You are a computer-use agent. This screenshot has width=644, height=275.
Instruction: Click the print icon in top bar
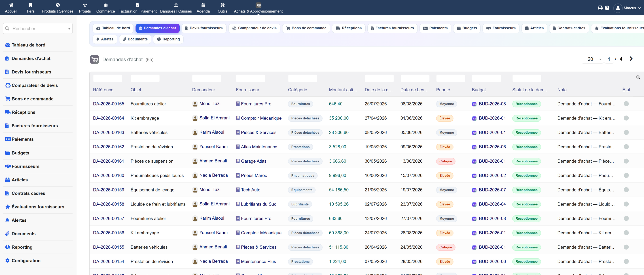(x=600, y=8)
